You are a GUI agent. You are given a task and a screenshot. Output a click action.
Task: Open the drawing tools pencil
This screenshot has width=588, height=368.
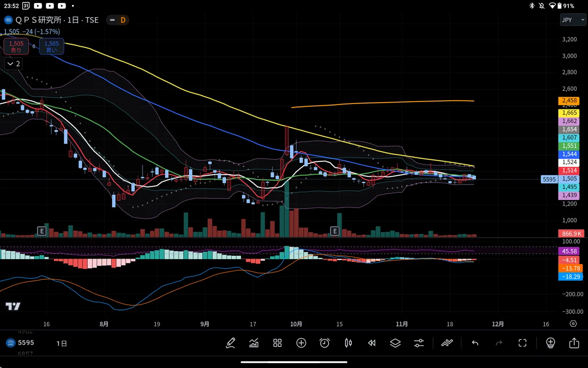[x=230, y=343]
